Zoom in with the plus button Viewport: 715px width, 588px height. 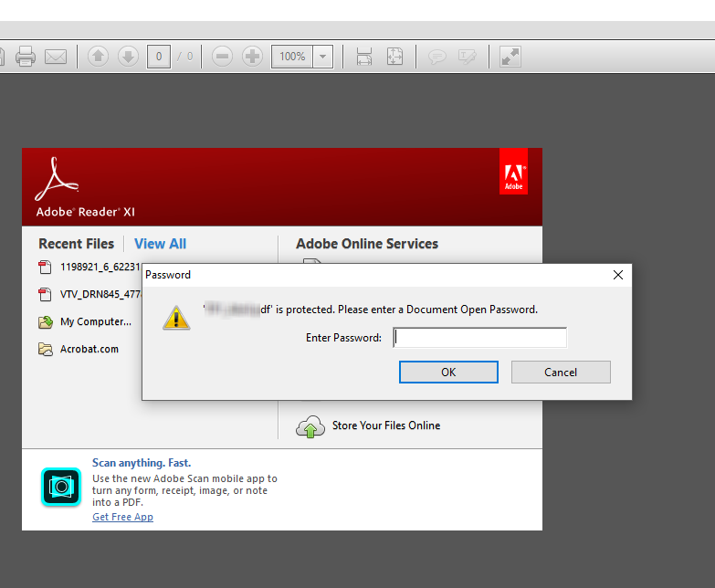[252, 57]
